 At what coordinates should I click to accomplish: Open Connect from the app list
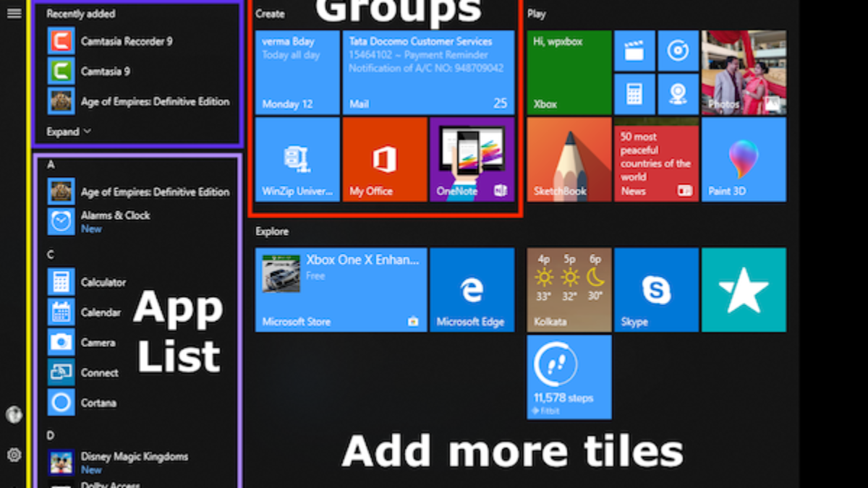[83, 372]
